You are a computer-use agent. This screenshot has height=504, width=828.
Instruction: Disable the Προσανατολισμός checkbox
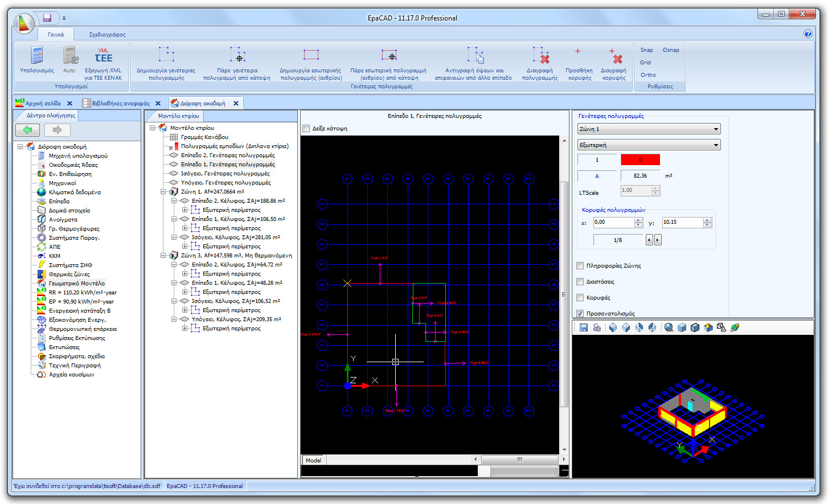pyautogui.click(x=580, y=313)
